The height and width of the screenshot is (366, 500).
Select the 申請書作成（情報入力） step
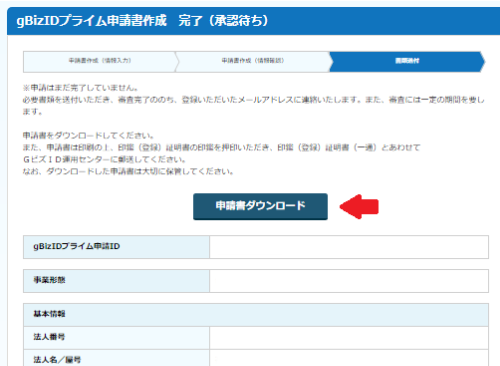[x=100, y=62]
